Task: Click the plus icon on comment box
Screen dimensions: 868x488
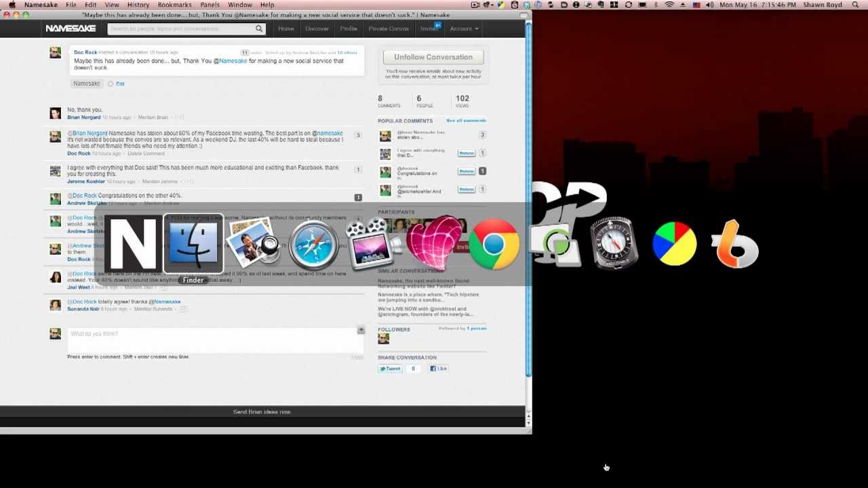Action: (x=361, y=330)
